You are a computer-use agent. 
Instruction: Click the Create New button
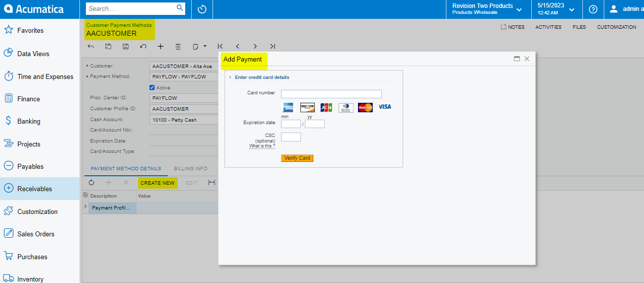coord(157,183)
